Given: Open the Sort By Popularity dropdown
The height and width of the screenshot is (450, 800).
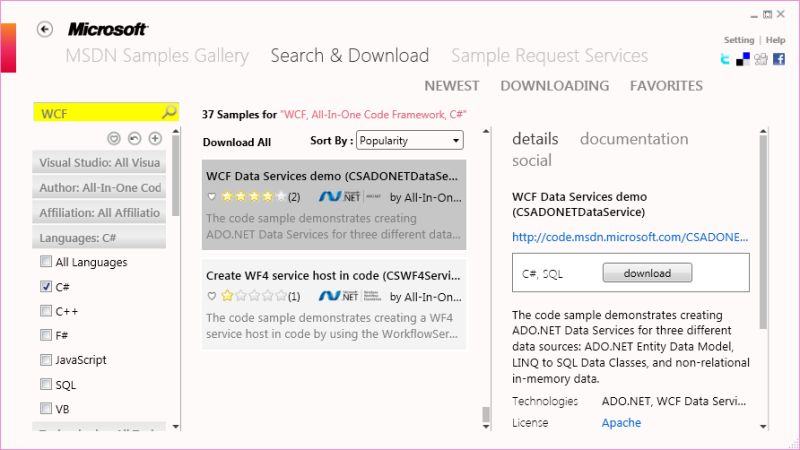Looking at the screenshot, I should [410, 140].
